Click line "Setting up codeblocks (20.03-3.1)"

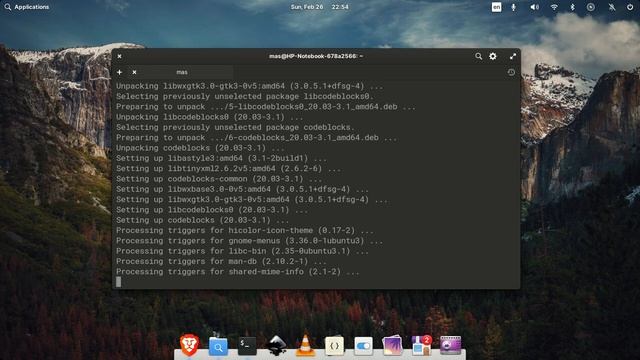coord(202,220)
